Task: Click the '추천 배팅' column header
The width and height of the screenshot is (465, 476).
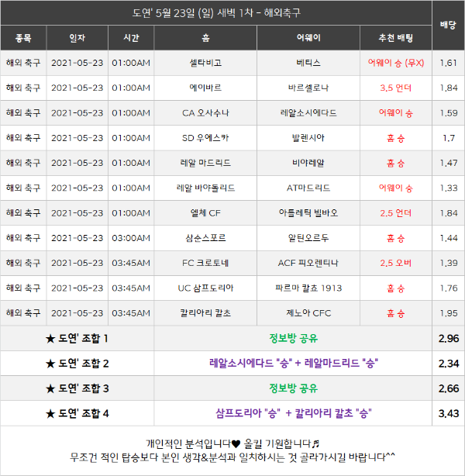Action: 396,38
